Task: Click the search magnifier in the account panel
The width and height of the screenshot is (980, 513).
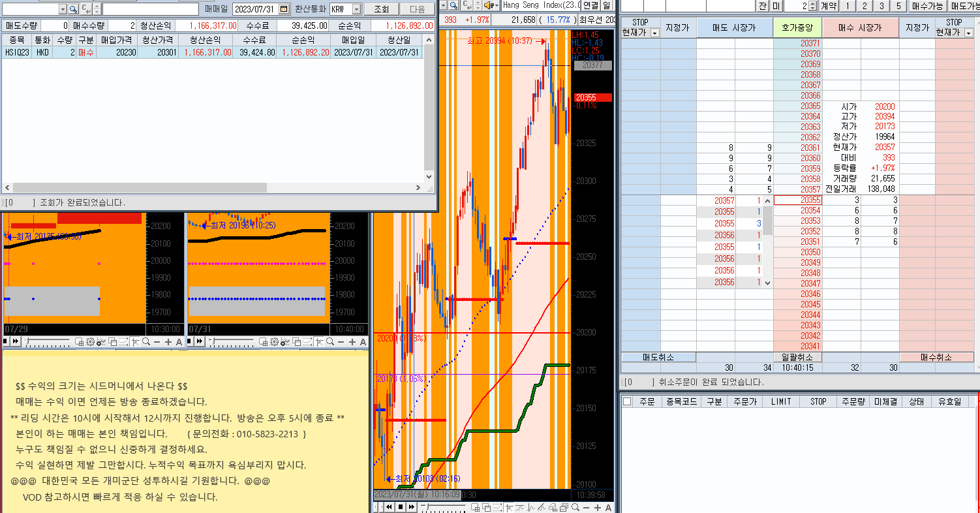Action: pyautogui.click(x=73, y=9)
